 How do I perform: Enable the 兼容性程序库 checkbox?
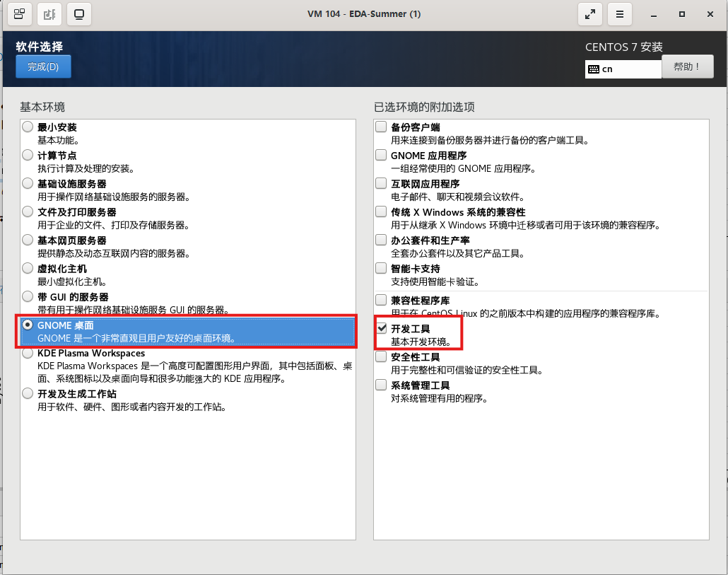(x=382, y=300)
